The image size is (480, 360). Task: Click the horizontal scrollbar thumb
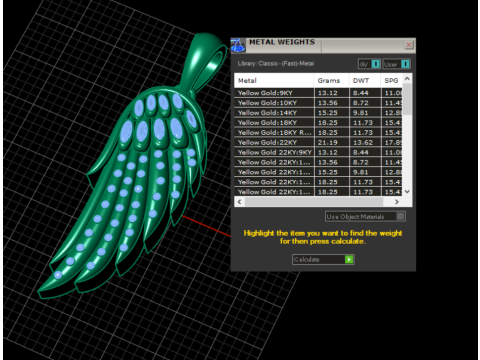click(314, 202)
